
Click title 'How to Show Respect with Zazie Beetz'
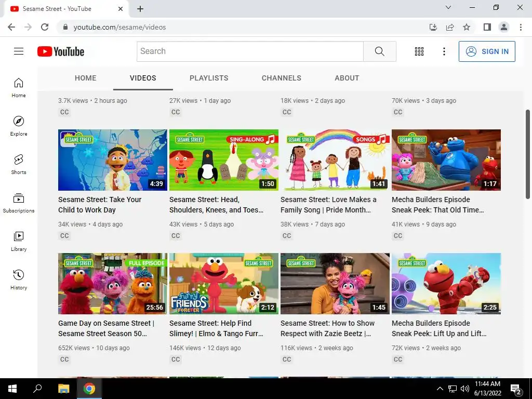[x=327, y=328]
